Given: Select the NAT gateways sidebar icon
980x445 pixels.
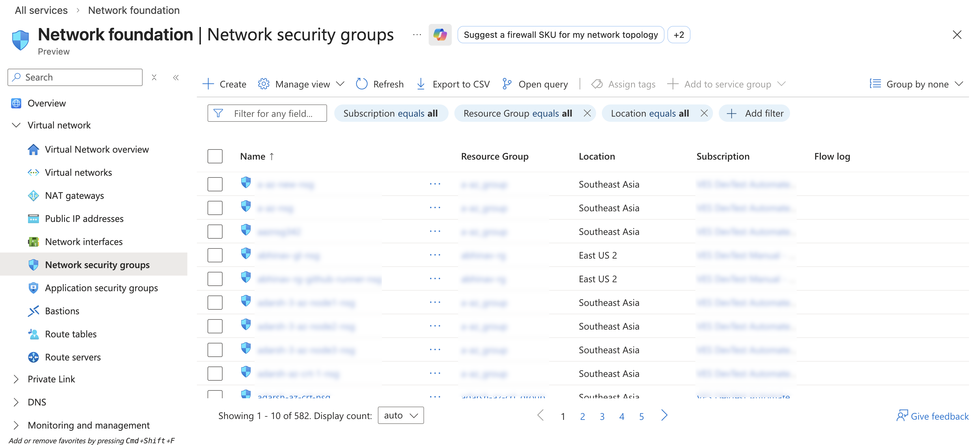Looking at the screenshot, I should (34, 195).
